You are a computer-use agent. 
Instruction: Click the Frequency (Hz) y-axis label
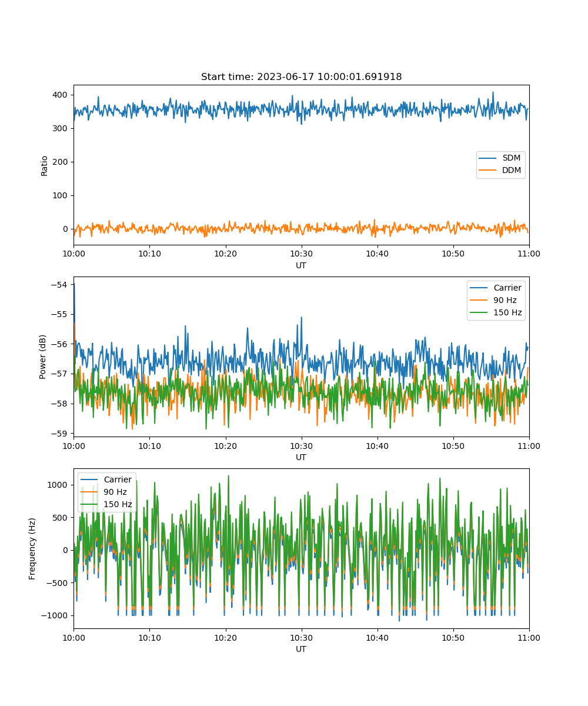(32, 549)
